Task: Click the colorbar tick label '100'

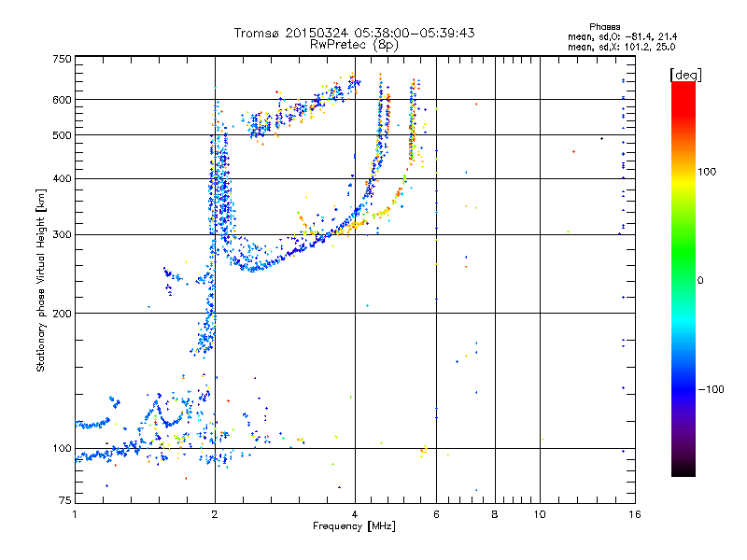Action: point(707,172)
